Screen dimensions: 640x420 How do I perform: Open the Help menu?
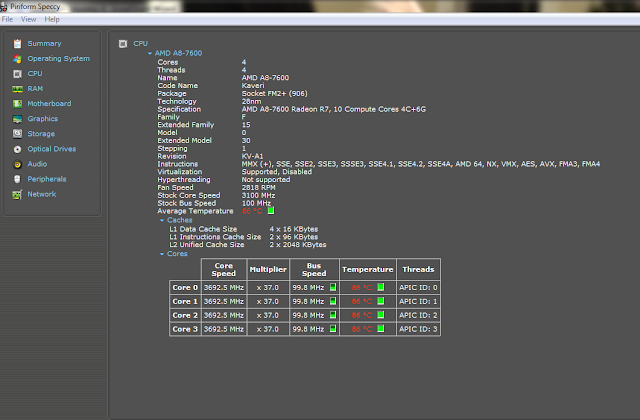pyautogui.click(x=52, y=19)
